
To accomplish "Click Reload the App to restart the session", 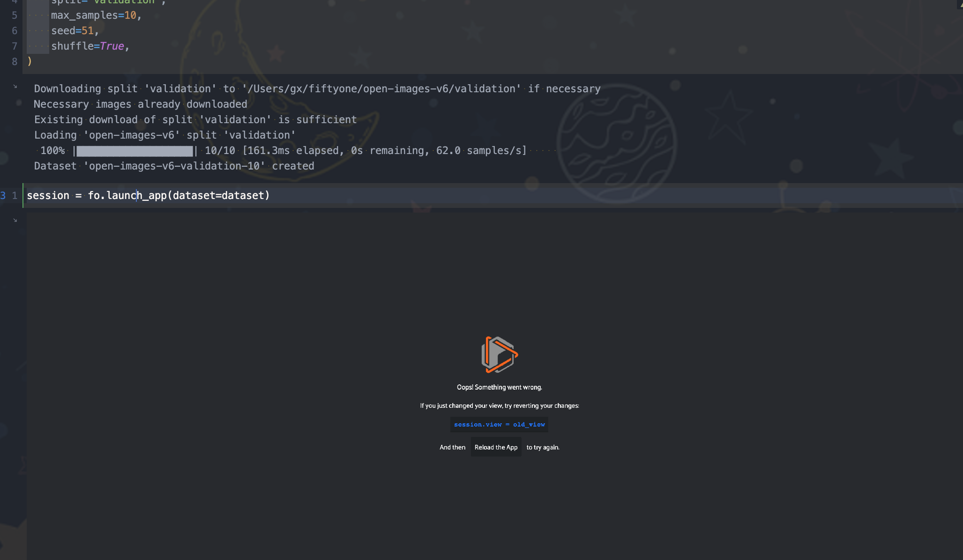I will (496, 447).
